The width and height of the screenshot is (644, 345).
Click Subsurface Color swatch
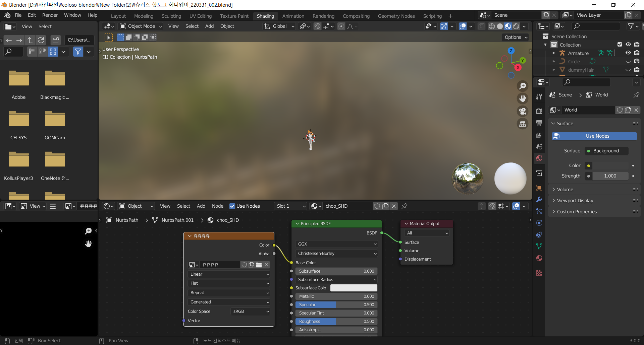coord(354,288)
